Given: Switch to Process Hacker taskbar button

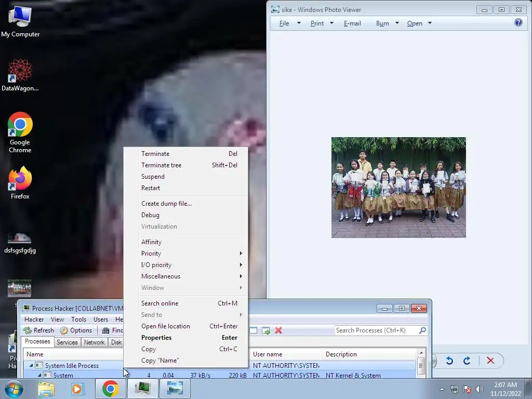Looking at the screenshot, I should coord(142,389).
